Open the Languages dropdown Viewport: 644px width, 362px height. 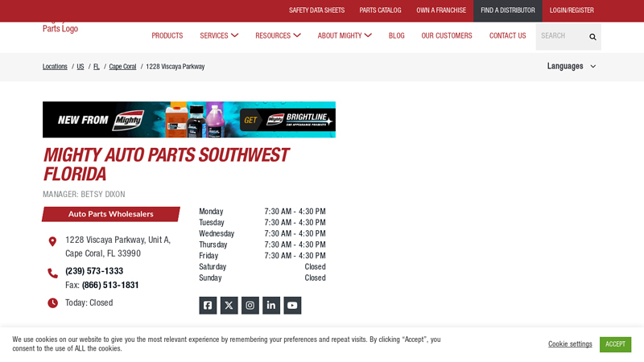coord(572,66)
